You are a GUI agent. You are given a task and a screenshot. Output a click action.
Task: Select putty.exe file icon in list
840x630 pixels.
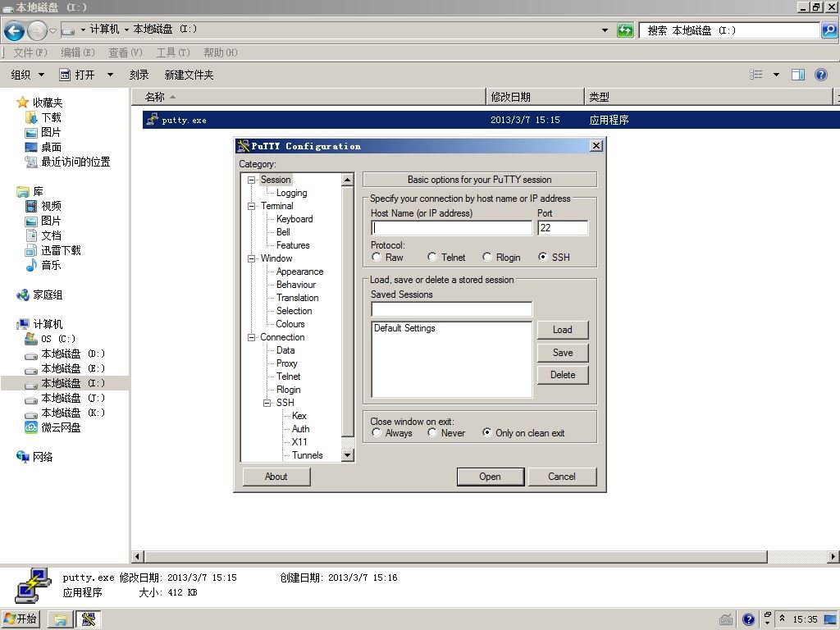pos(152,120)
